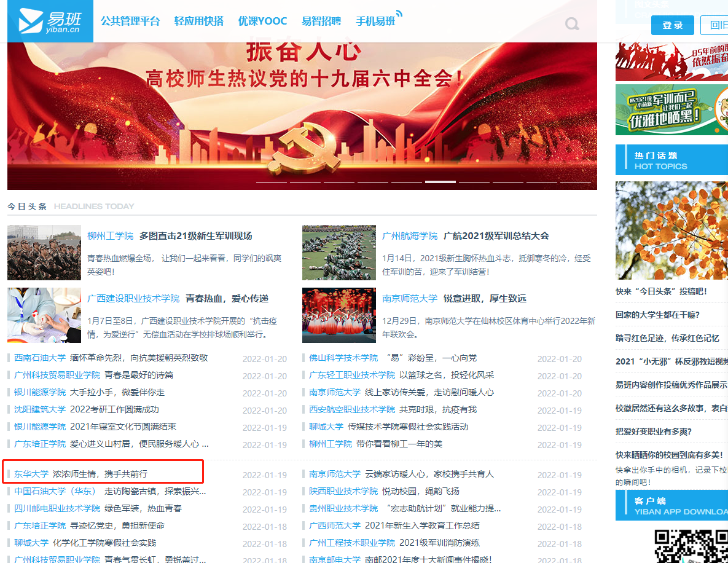Select the active sixth carousel indicator
The height and width of the screenshot is (563, 728).
pos(440,182)
